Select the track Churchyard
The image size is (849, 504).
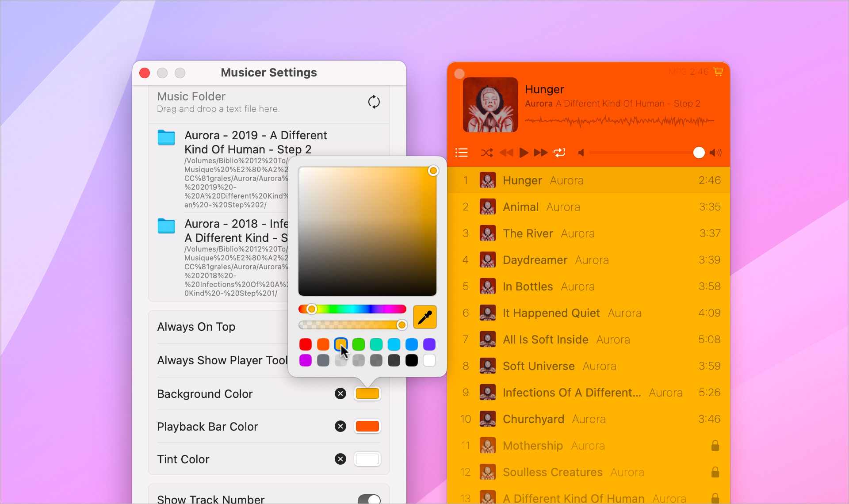589,419
